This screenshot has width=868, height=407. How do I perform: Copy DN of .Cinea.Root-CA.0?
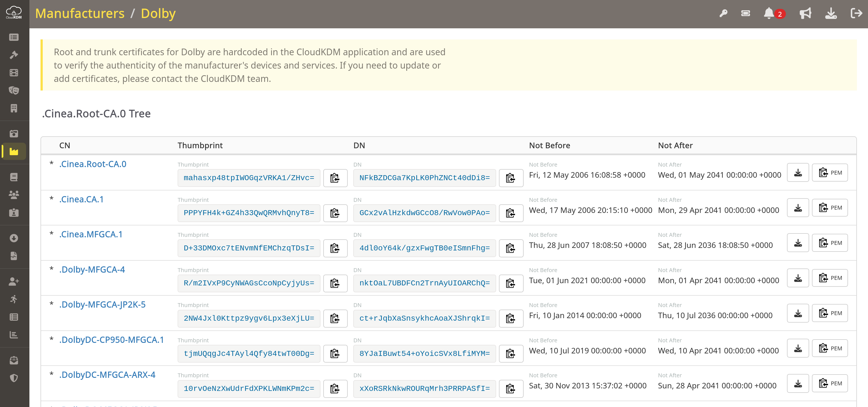511,178
